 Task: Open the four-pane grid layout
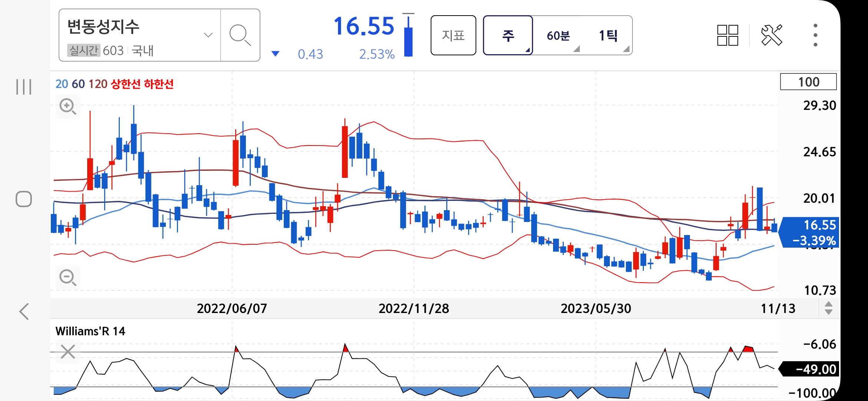coord(727,35)
